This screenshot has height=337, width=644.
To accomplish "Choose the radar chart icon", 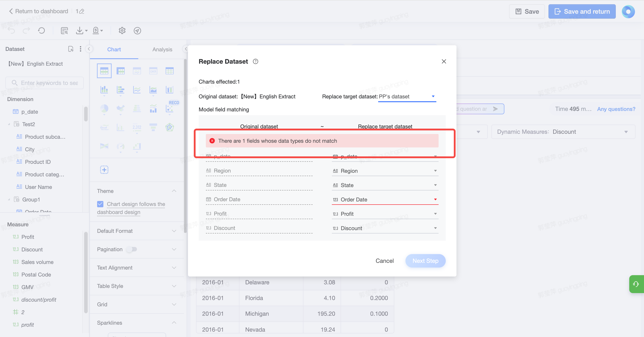I will click(x=169, y=127).
